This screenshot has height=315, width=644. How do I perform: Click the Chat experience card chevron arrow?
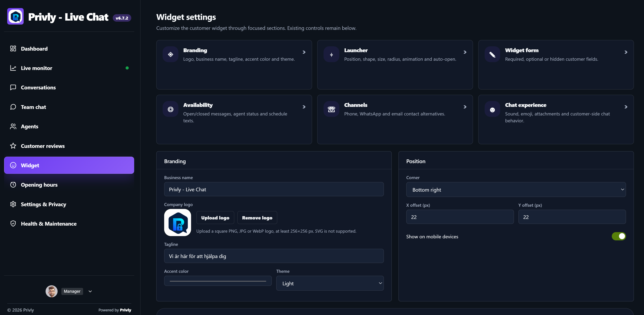pyautogui.click(x=626, y=107)
